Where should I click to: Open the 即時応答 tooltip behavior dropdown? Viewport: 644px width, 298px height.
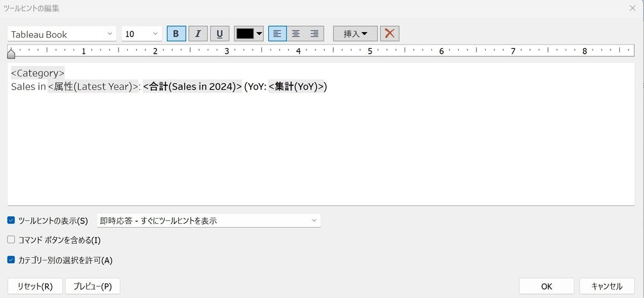pyautogui.click(x=208, y=220)
